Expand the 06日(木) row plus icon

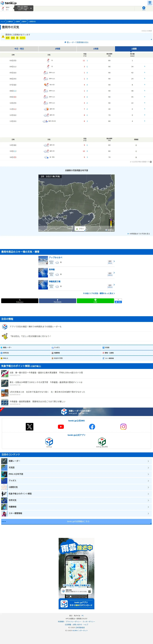click(x=145, y=78)
